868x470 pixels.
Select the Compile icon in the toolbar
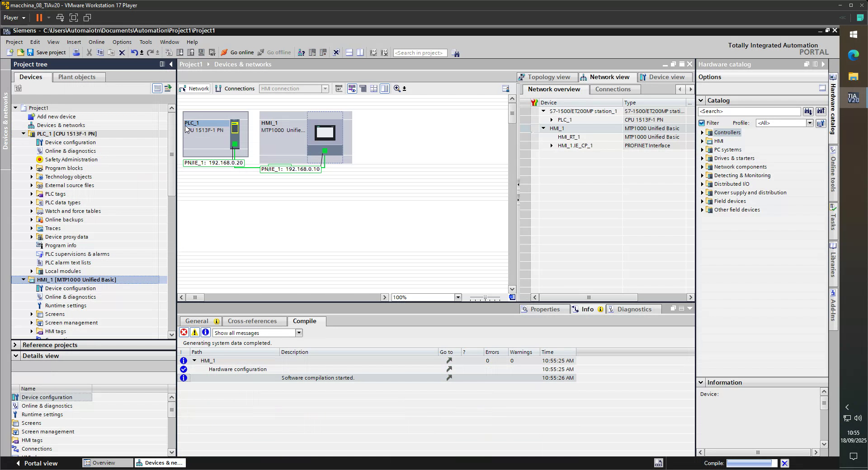[168, 52]
